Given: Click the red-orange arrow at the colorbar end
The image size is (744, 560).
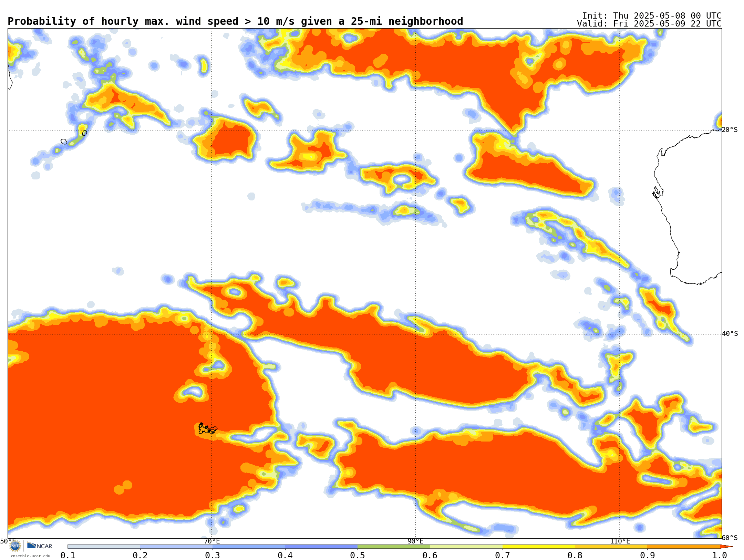Looking at the screenshot, I should 726,547.
